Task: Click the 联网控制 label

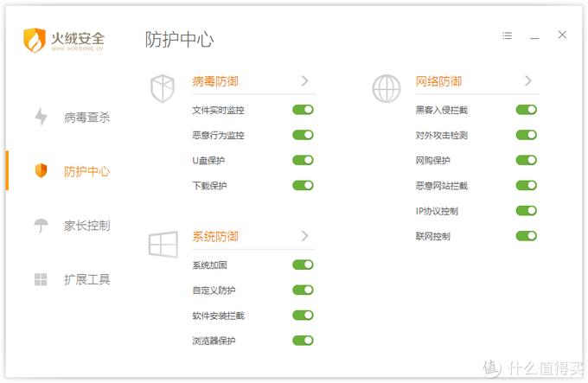Action: pyautogui.click(x=432, y=237)
